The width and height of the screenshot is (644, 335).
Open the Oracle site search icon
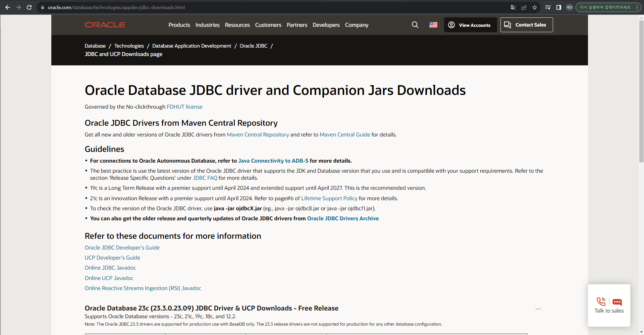coord(415,25)
